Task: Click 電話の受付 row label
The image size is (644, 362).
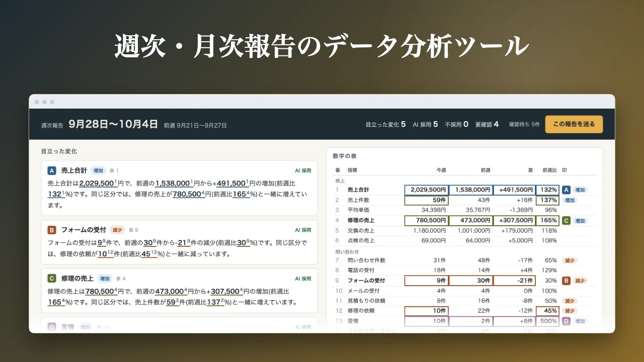Action: click(360, 270)
